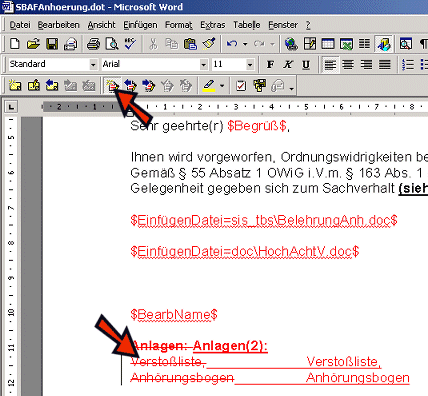428x396 pixels.
Task: Open the yellow highlighter color dropdown arrow
Action: (222, 86)
